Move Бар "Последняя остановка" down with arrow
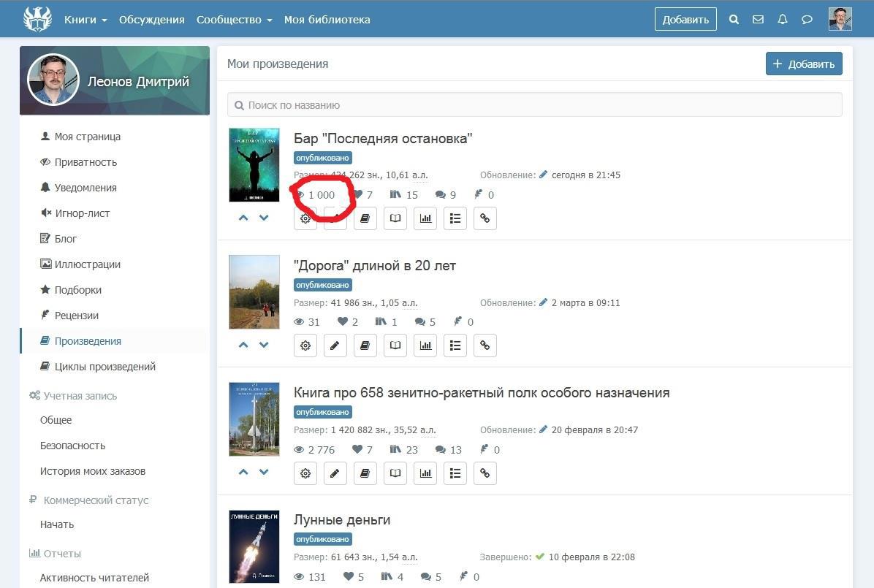The height and width of the screenshot is (588, 874). 264,218
